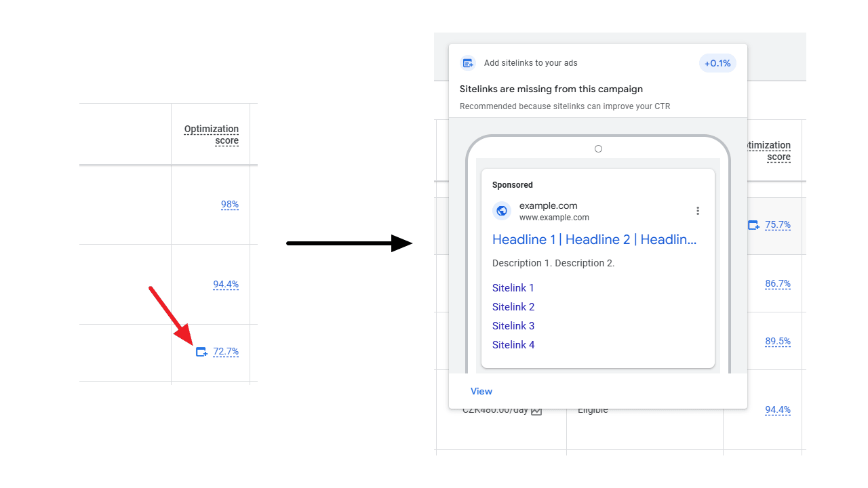
Task: Select Sitelink 1 in the ad mockup
Action: [x=513, y=287]
